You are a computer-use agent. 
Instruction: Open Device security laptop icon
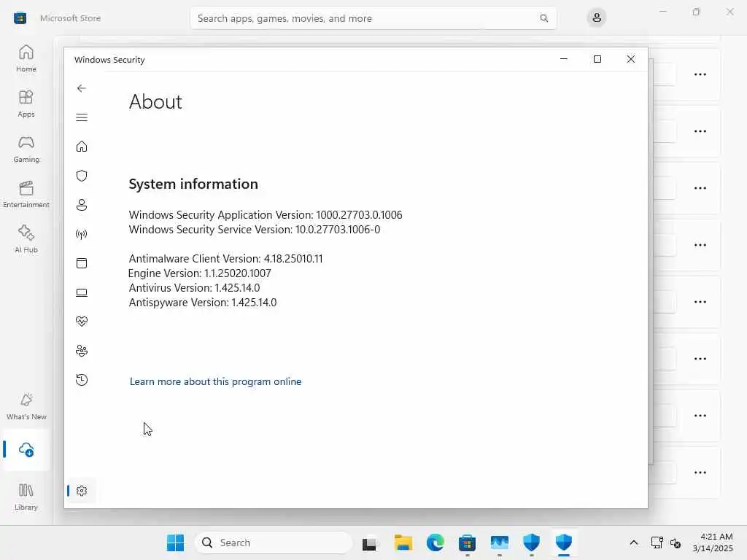pyautogui.click(x=82, y=292)
